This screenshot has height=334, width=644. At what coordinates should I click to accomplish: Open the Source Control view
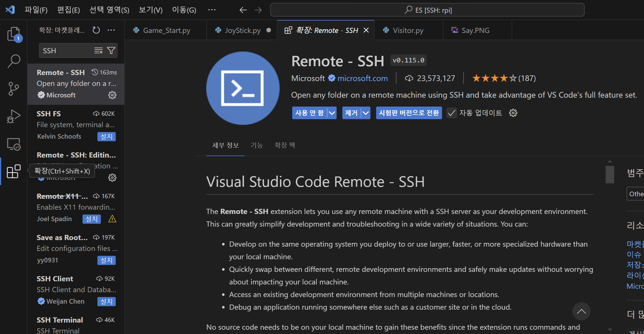pyautogui.click(x=13, y=89)
